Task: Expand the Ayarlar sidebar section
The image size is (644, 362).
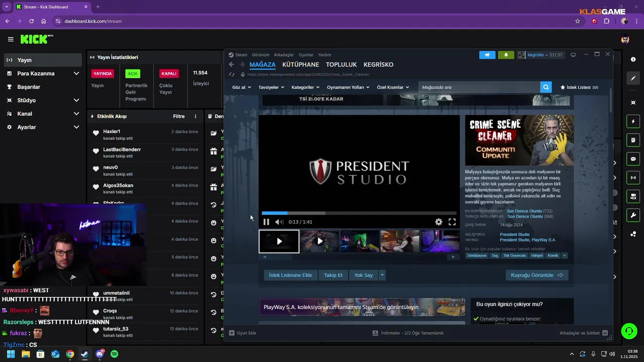Action: (x=43, y=127)
